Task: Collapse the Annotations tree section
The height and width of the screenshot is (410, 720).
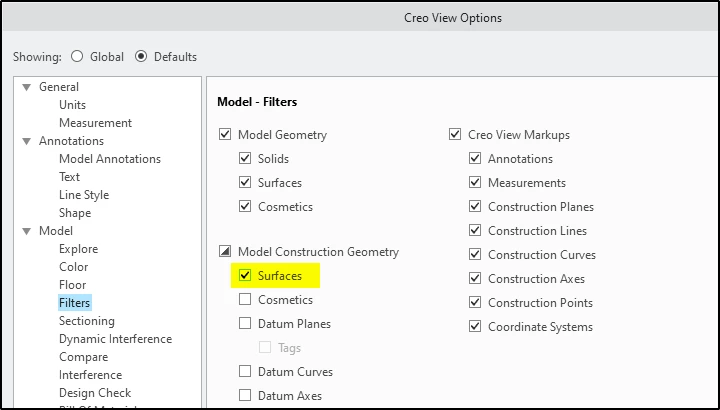Action: [x=27, y=141]
